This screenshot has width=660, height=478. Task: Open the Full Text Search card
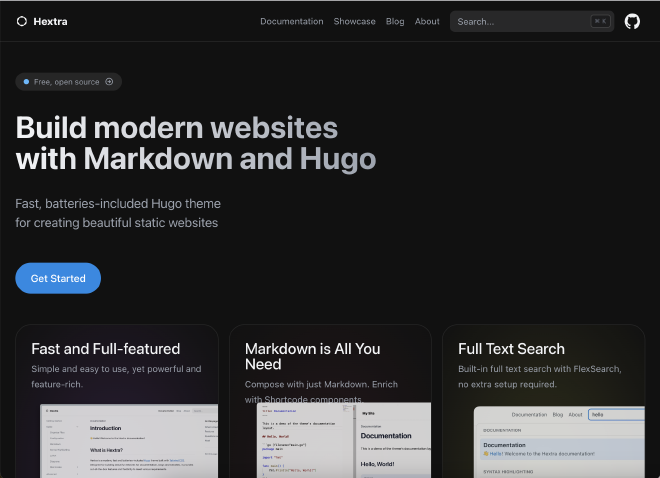pyautogui.click(x=544, y=401)
